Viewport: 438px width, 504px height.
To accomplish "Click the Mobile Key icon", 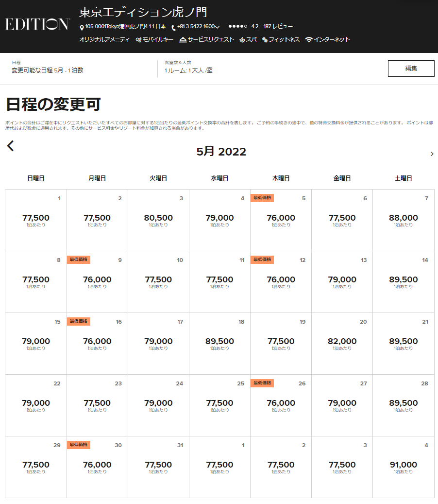I will pyautogui.click(x=138, y=40).
